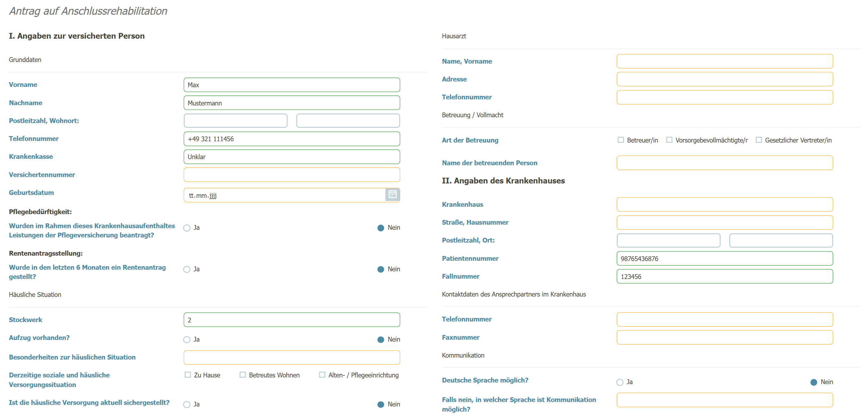The image size is (868, 418).
Task: Select the Alten- / Pflegeeinrichtung checkbox
Action: pyautogui.click(x=322, y=375)
